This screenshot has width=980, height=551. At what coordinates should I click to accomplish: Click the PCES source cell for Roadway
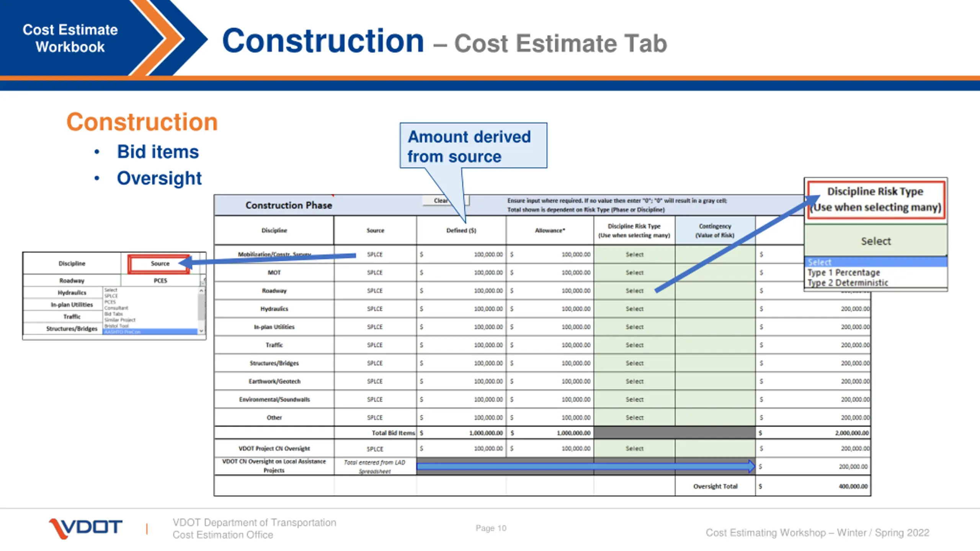pyautogui.click(x=160, y=280)
